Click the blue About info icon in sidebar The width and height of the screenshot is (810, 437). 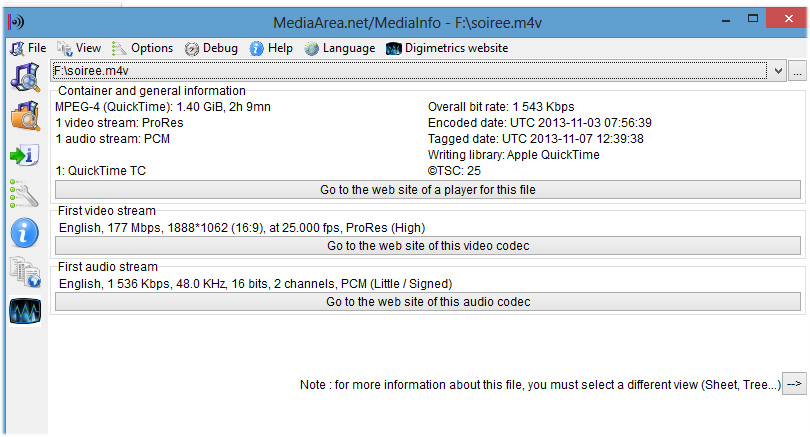[24, 233]
